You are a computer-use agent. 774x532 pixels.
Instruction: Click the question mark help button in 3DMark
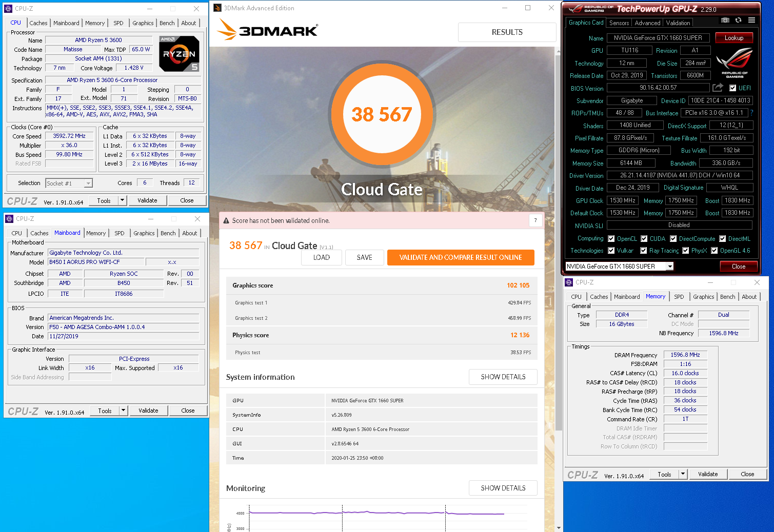coord(535,220)
